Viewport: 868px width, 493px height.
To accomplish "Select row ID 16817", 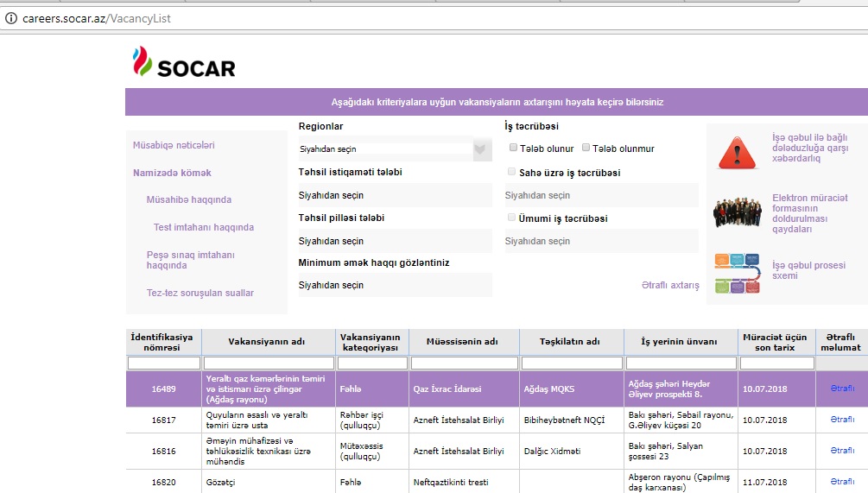I will coord(163,420).
